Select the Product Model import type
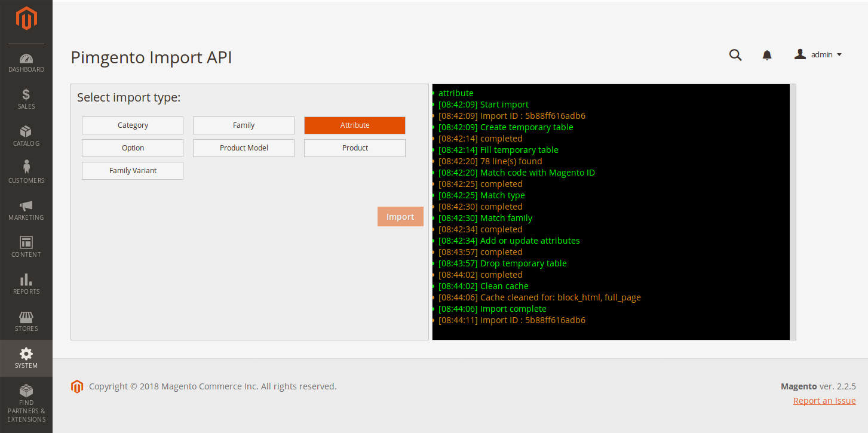 pyautogui.click(x=244, y=148)
